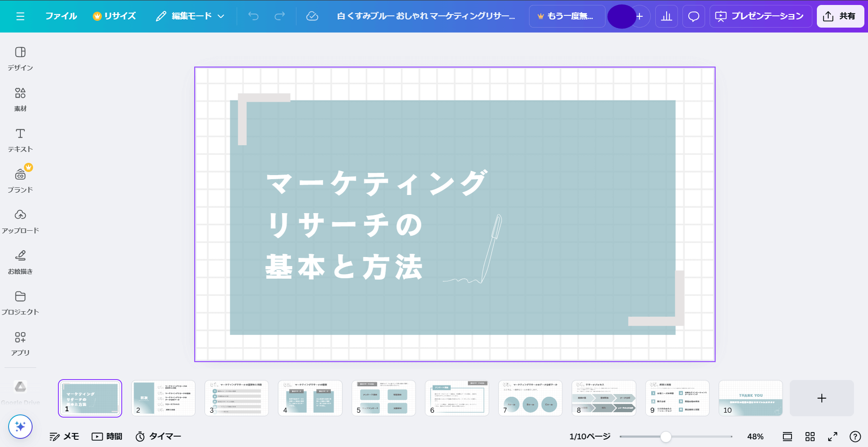
Task: Select slide 6 thumbnail
Action: click(457, 398)
